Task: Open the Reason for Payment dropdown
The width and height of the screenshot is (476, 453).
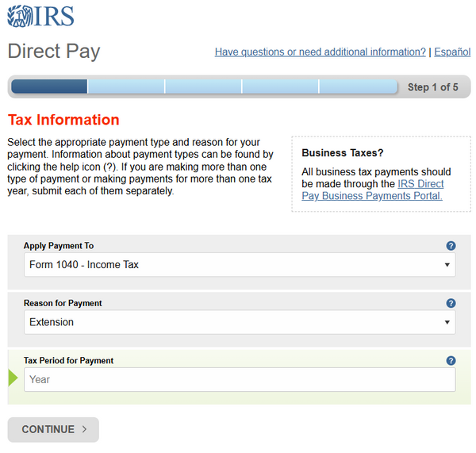Action: click(x=240, y=322)
